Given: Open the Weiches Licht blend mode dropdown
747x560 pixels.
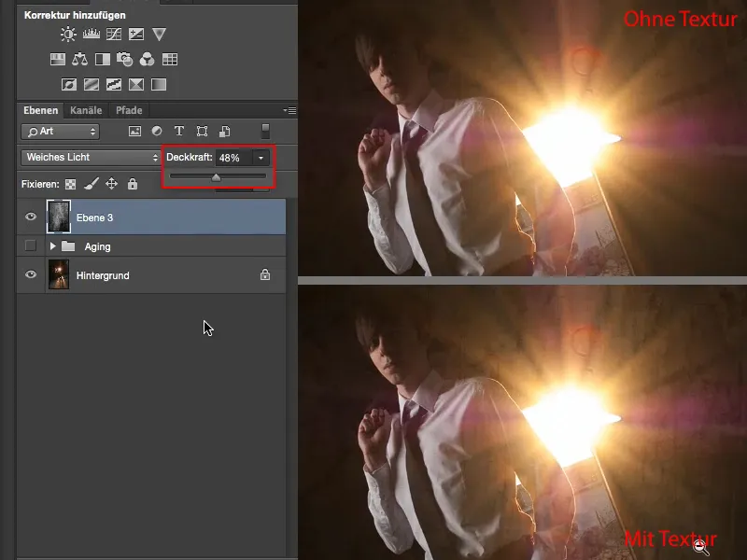Looking at the screenshot, I should (89, 157).
